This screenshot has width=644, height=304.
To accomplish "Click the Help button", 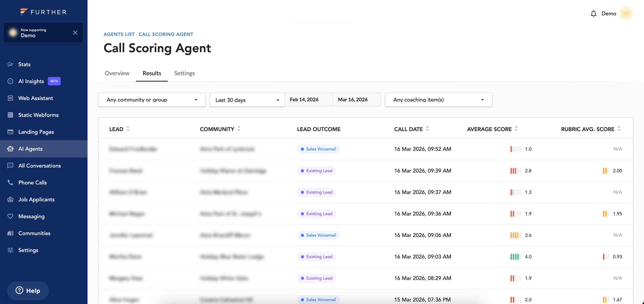I will [x=28, y=291].
